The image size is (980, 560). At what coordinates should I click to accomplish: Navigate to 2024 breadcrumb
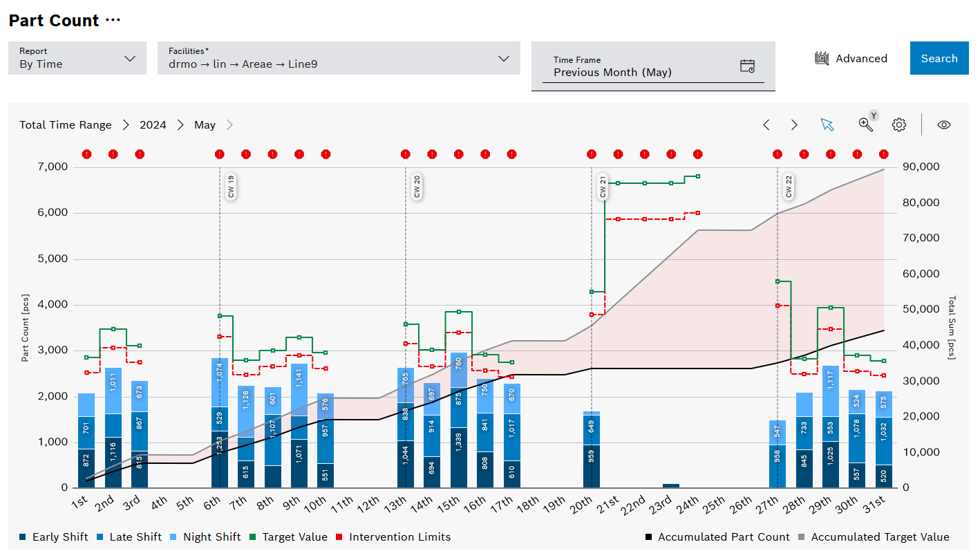click(x=153, y=125)
